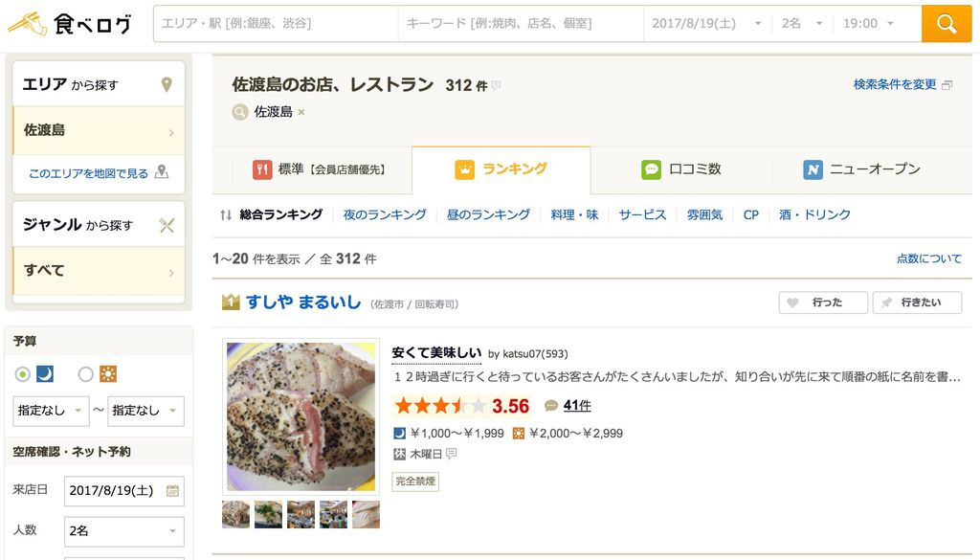Screen dimensions: 980x560
Task: Open the minimum budget 指定なし dropdown
Action: [x=51, y=411]
